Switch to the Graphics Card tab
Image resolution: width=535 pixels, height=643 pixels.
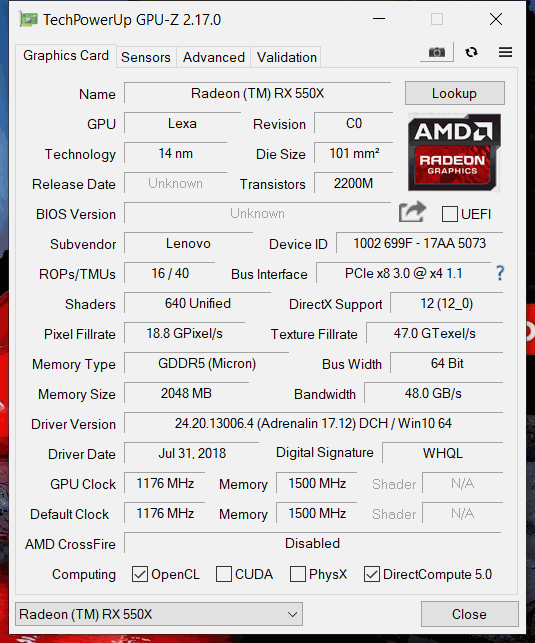66,55
